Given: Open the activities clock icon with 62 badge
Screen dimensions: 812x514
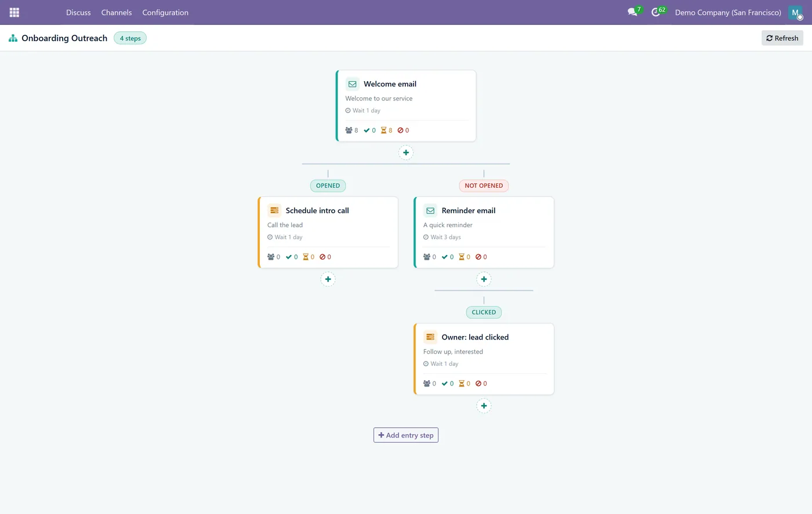Looking at the screenshot, I should 656,12.
